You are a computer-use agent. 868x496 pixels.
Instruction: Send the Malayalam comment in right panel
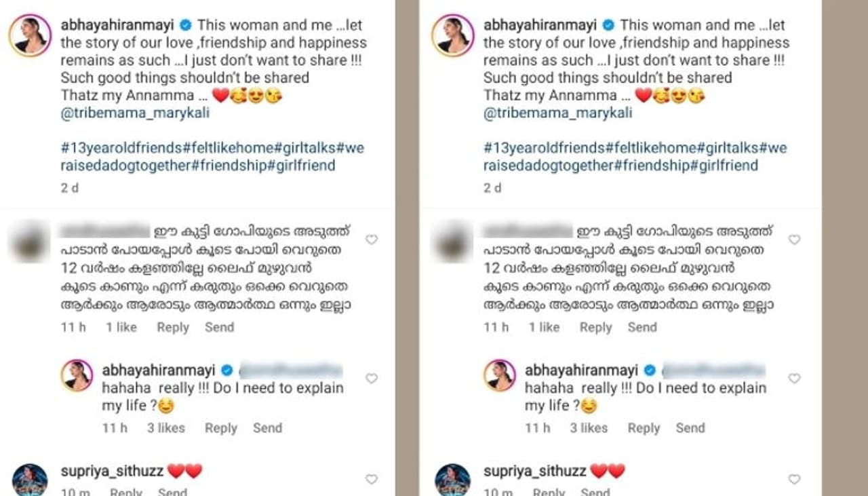pyautogui.click(x=642, y=327)
